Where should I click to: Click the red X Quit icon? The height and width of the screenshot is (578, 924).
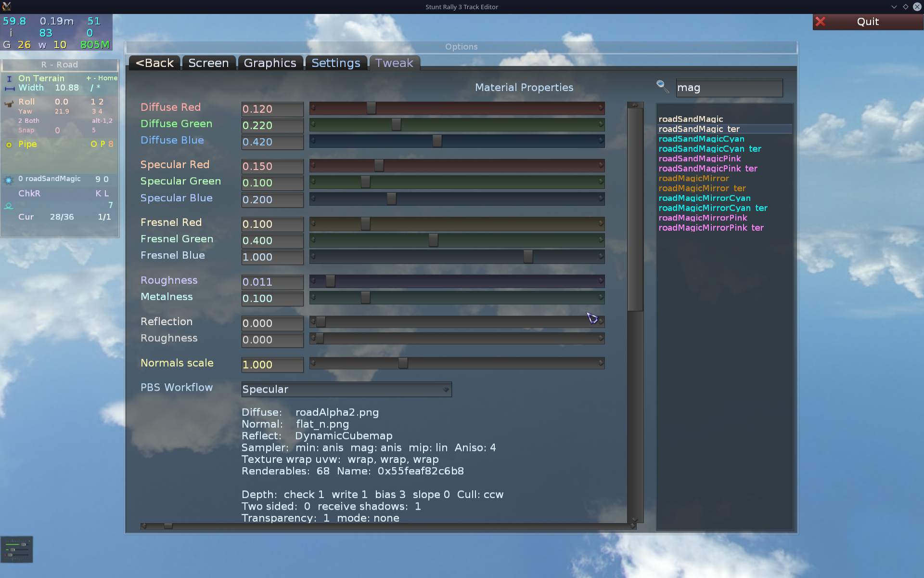point(821,22)
